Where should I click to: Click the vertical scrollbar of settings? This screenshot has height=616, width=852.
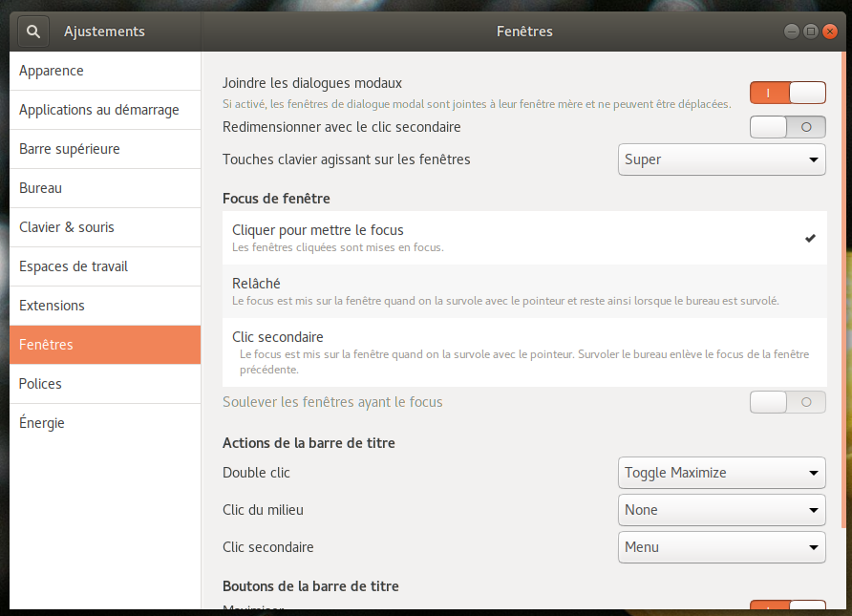pyautogui.click(x=843, y=289)
